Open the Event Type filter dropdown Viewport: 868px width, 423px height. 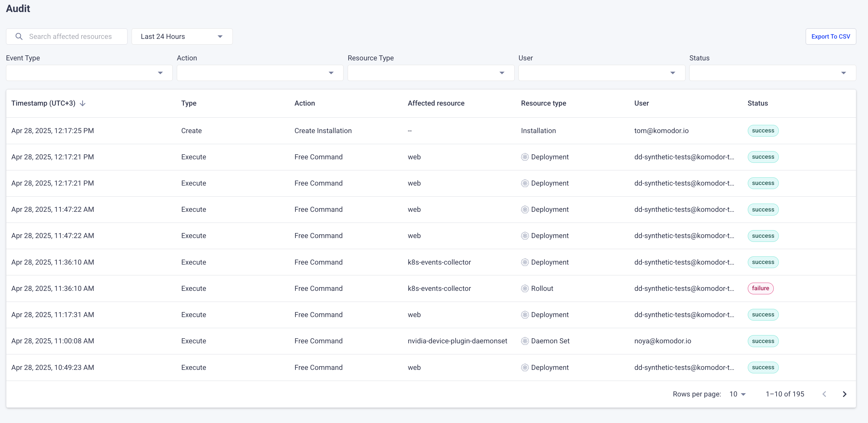(x=89, y=73)
